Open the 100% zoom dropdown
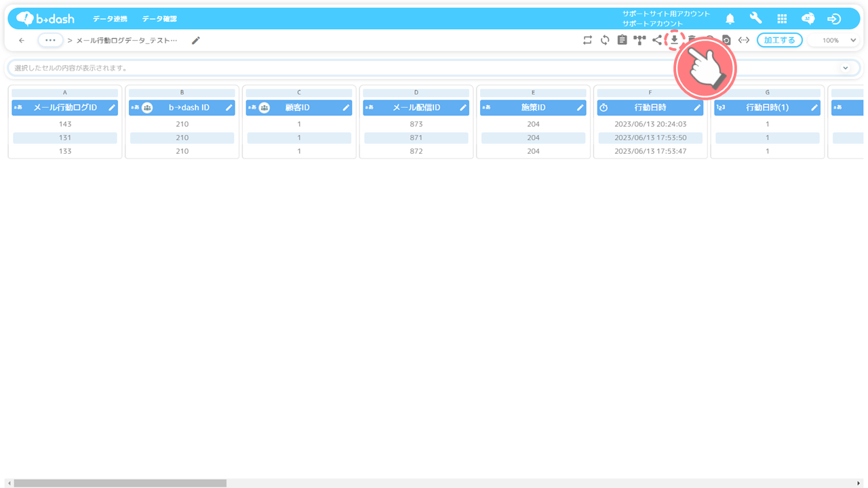 [835, 41]
